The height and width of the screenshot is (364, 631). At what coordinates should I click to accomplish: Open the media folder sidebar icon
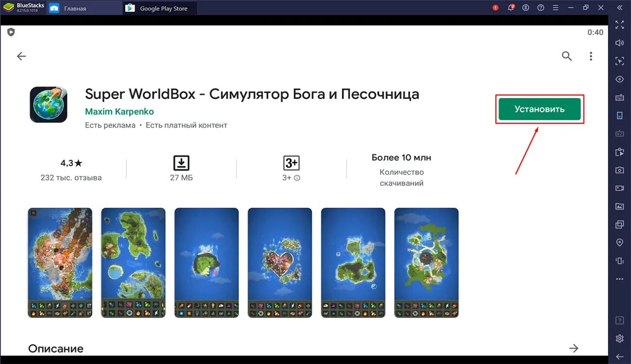coord(619,206)
